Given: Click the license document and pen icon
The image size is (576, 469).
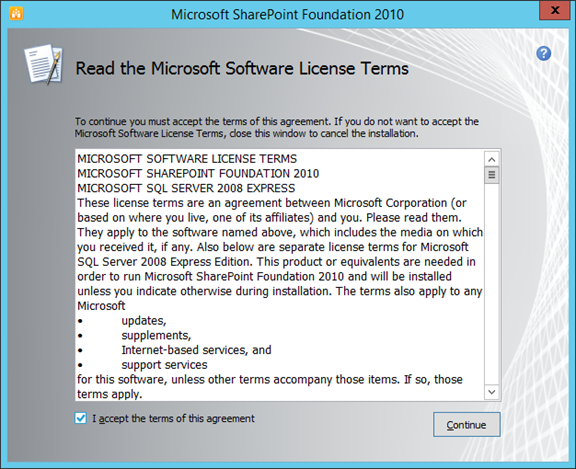Looking at the screenshot, I should click(x=44, y=64).
